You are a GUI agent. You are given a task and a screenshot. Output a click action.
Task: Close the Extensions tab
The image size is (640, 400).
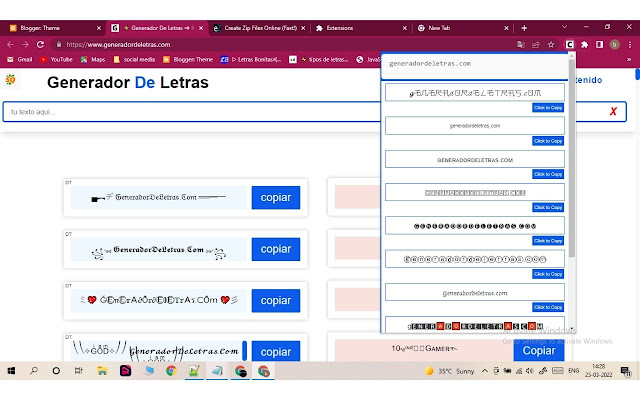point(404,28)
